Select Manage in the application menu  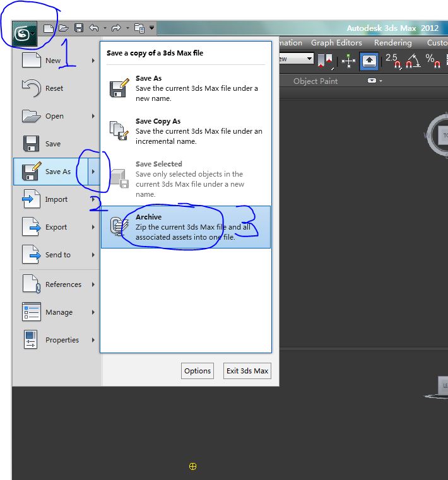[x=56, y=312]
